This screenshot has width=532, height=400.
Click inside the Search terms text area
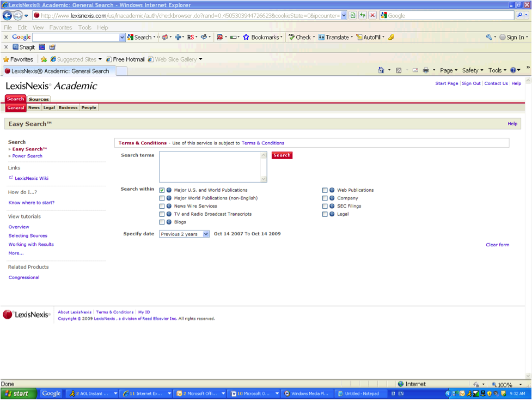point(210,167)
